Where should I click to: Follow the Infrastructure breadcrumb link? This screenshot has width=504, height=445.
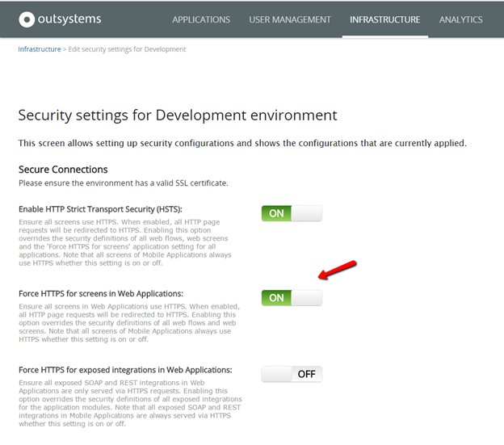point(40,49)
